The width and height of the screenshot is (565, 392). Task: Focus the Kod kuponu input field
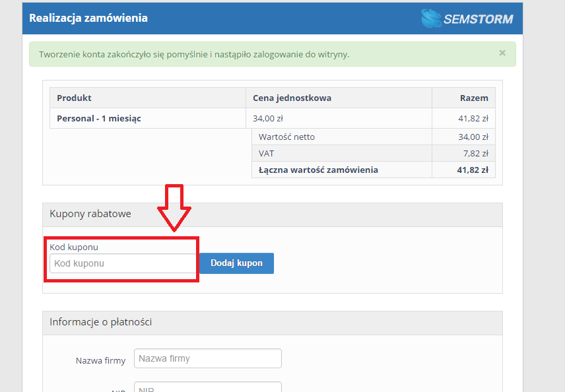click(122, 263)
